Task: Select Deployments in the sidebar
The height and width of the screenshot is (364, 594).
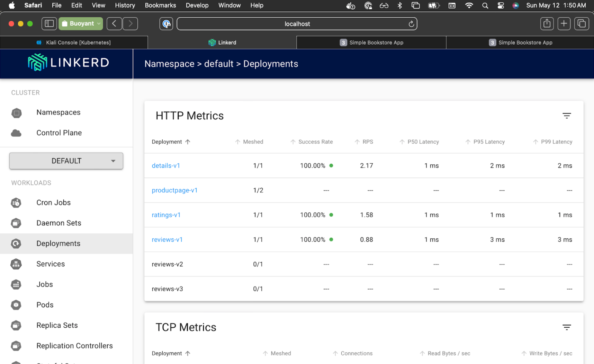Action: [58, 244]
